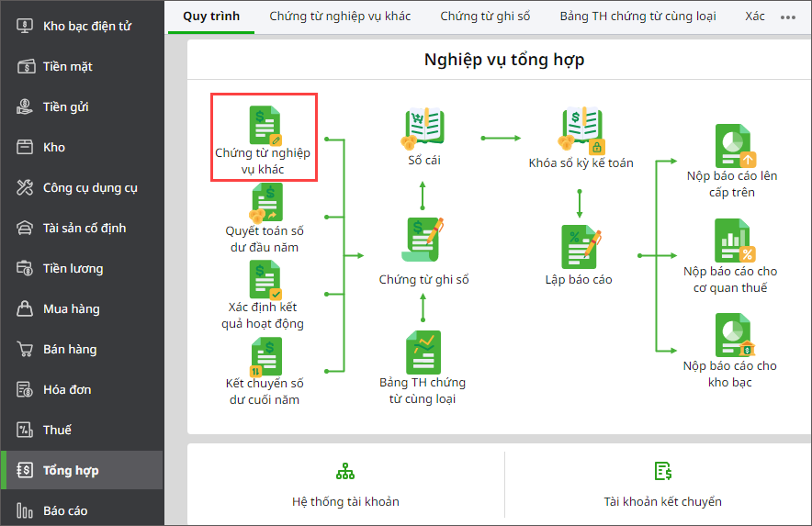This screenshot has width=812, height=526.
Task: Open Mua hàng shopping bag icon
Action: point(24,308)
